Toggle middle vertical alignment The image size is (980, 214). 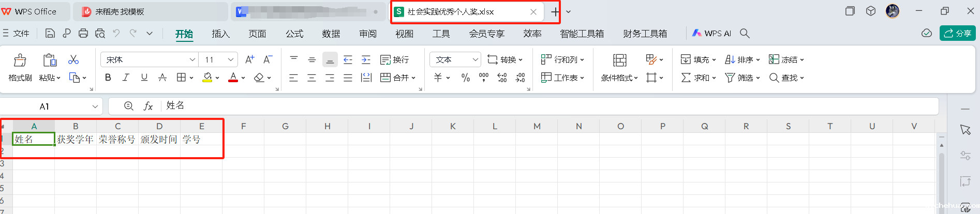click(x=312, y=59)
